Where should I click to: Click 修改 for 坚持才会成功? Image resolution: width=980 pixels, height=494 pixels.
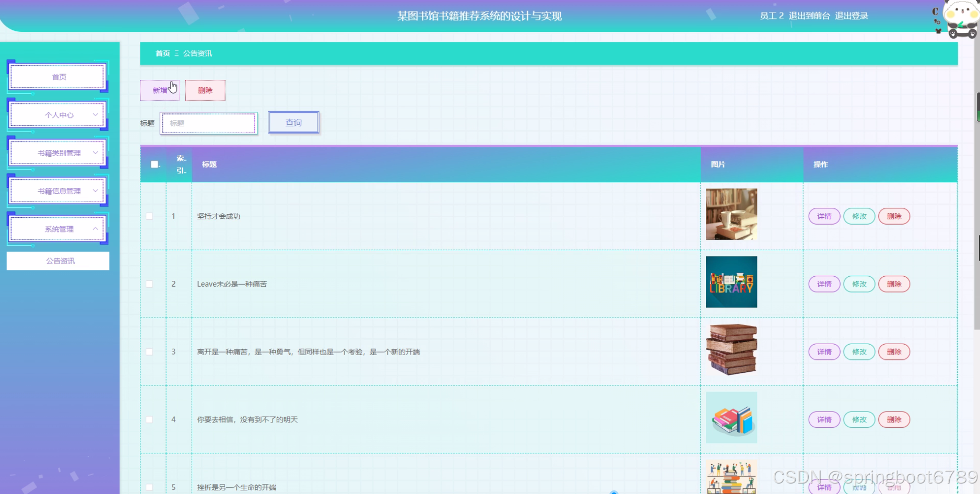(859, 216)
